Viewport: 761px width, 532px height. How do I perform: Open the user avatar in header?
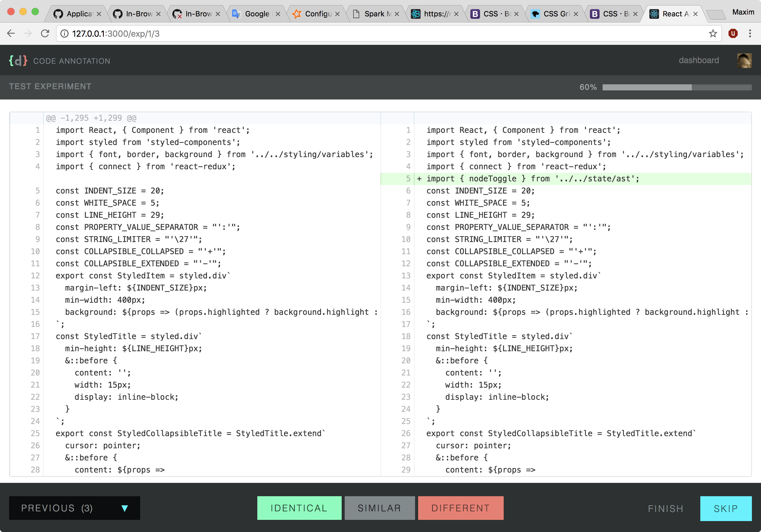[x=744, y=61]
